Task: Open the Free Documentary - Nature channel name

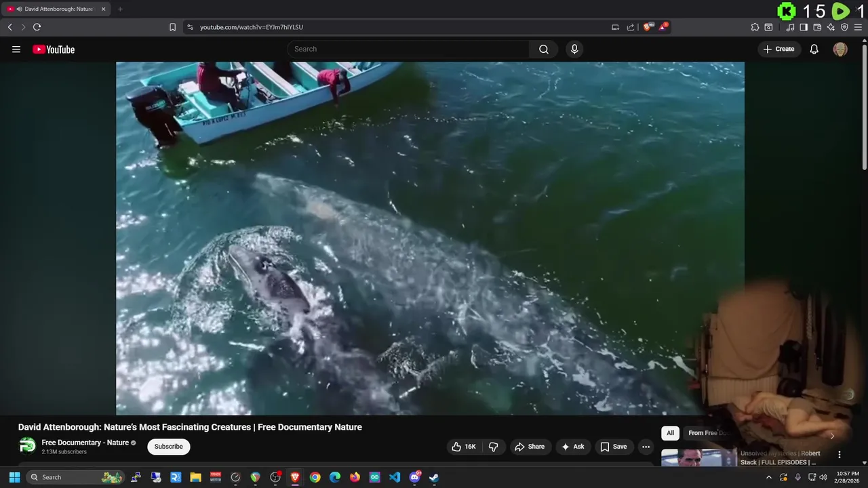Action: point(85,443)
